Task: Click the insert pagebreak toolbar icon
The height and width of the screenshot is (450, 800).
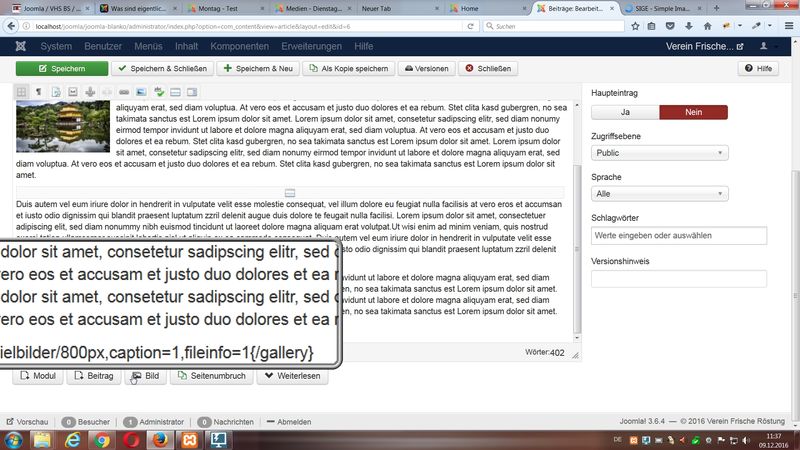Action: [192, 92]
